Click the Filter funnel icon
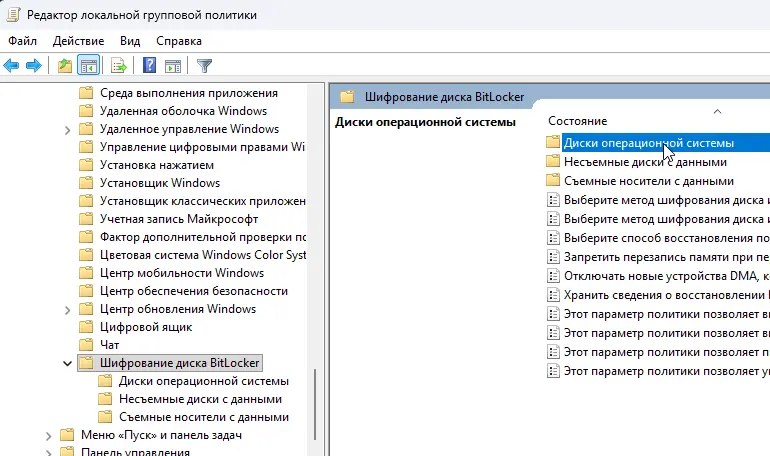The height and width of the screenshot is (456, 770). [204, 66]
